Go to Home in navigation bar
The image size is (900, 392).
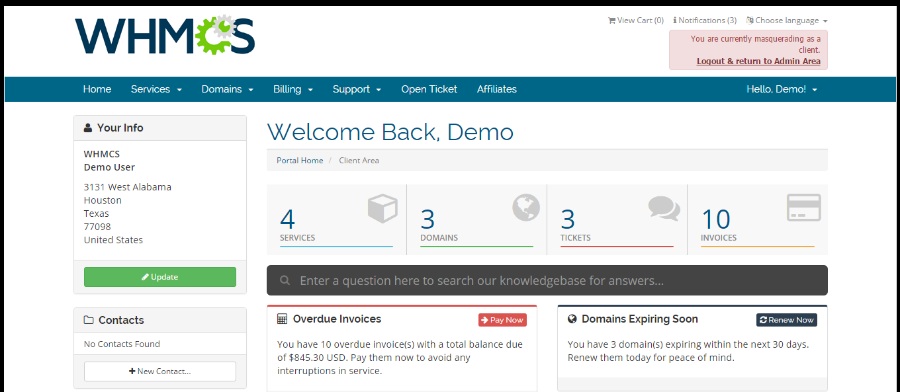coord(97,90)
